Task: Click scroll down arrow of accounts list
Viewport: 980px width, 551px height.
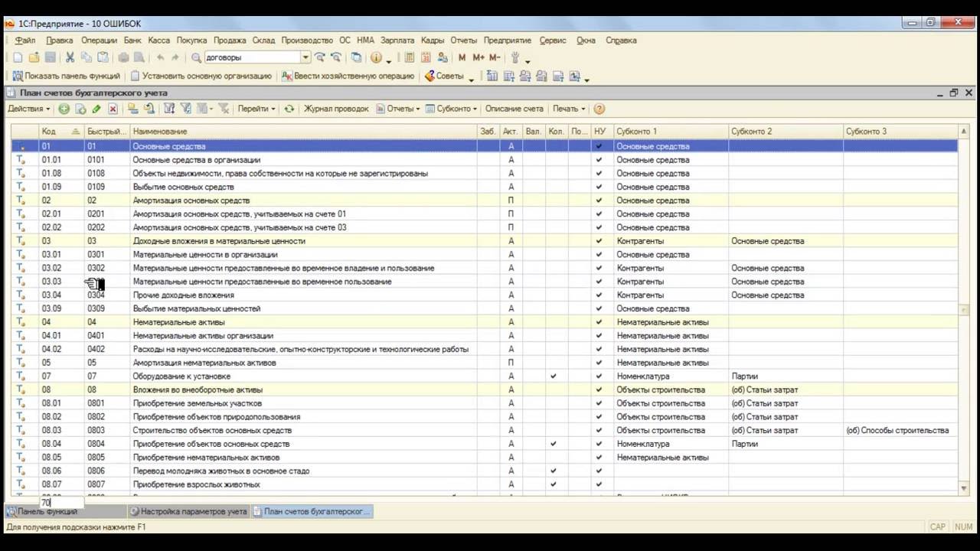Action: pos(964,488)
